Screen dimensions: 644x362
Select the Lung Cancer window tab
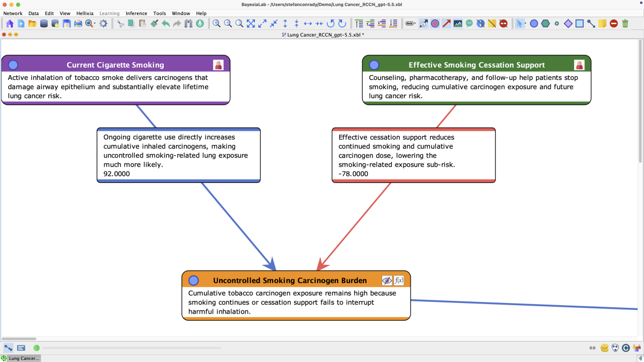pos(21,358)
